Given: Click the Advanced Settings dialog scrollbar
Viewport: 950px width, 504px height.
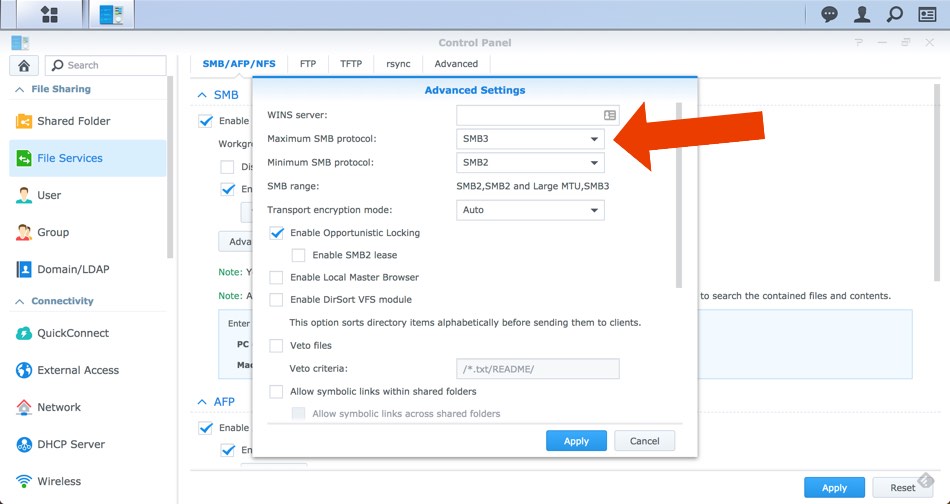Looking at the screenshot, I should (679, 195).
